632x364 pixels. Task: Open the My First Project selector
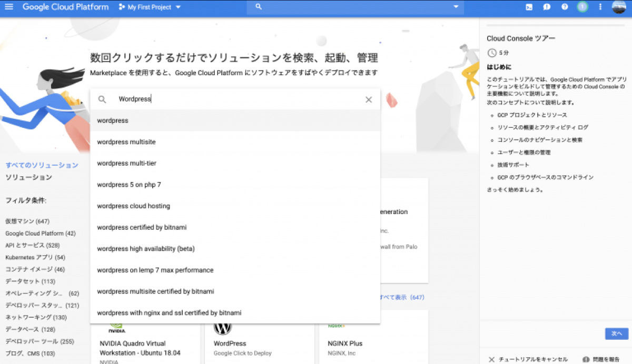(150, 7)
